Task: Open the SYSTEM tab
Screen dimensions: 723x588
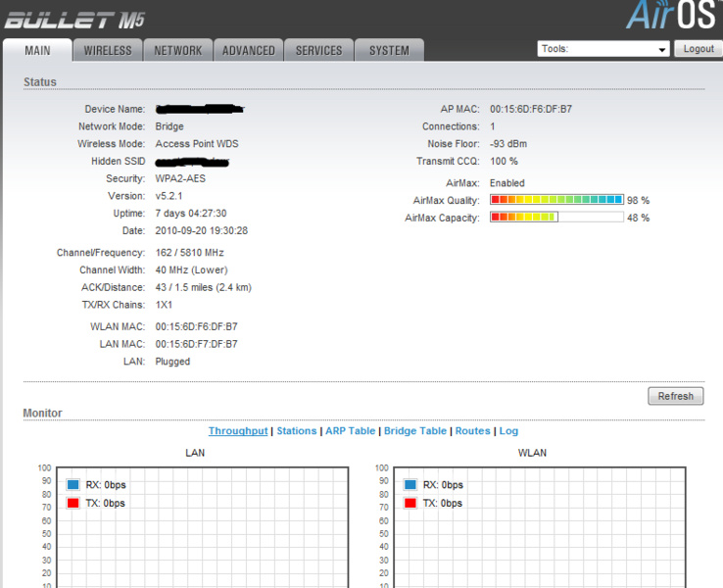Action: coord(389,50)
